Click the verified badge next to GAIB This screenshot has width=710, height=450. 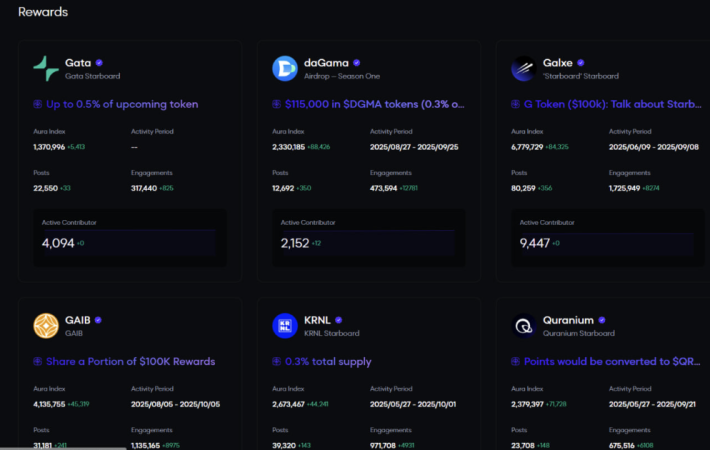(x=98, y=320)
